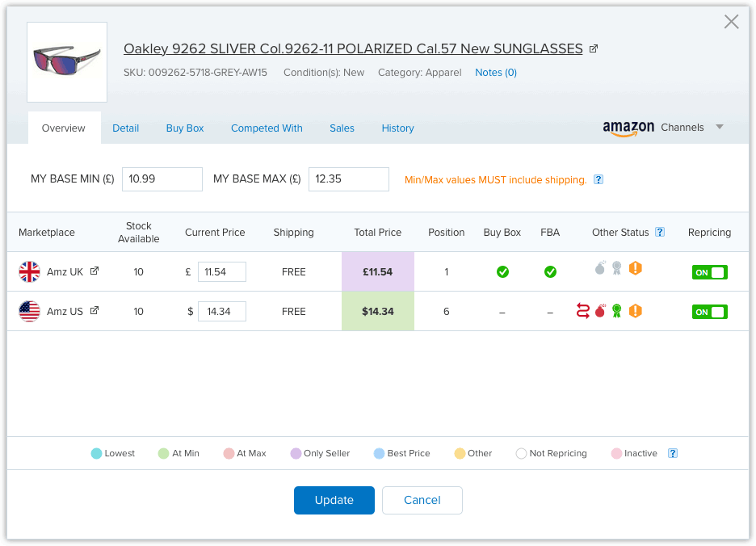
Task: Click the At Min legend color dot
Action: tap(163, 453)
